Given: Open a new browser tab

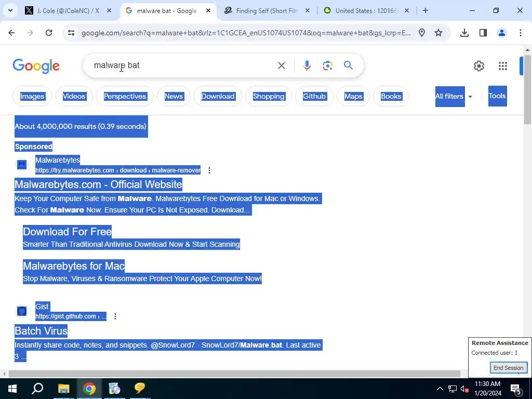Looking at the screenshot, I should tap(425, 10).
